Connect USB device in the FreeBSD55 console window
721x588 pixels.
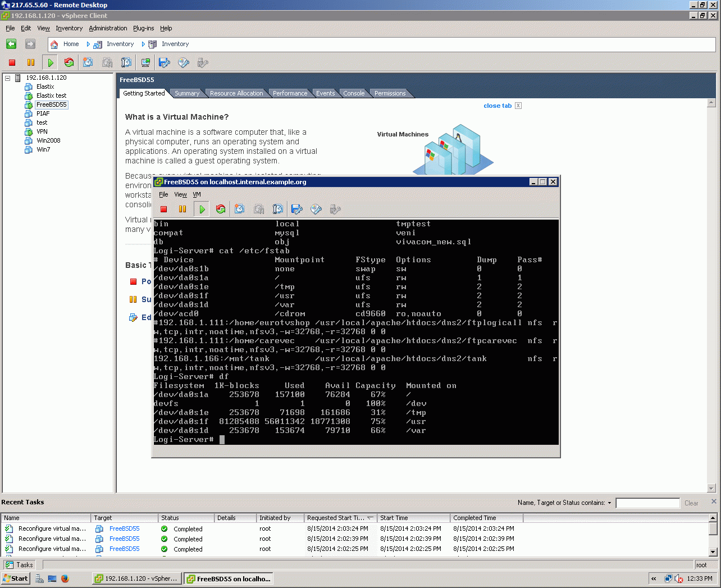pos(335,209)
